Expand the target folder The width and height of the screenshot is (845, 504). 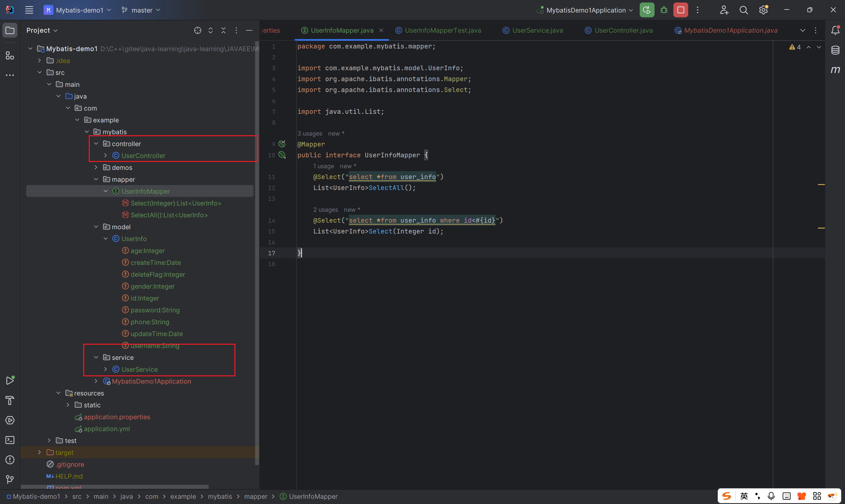[x=40, y=452]
